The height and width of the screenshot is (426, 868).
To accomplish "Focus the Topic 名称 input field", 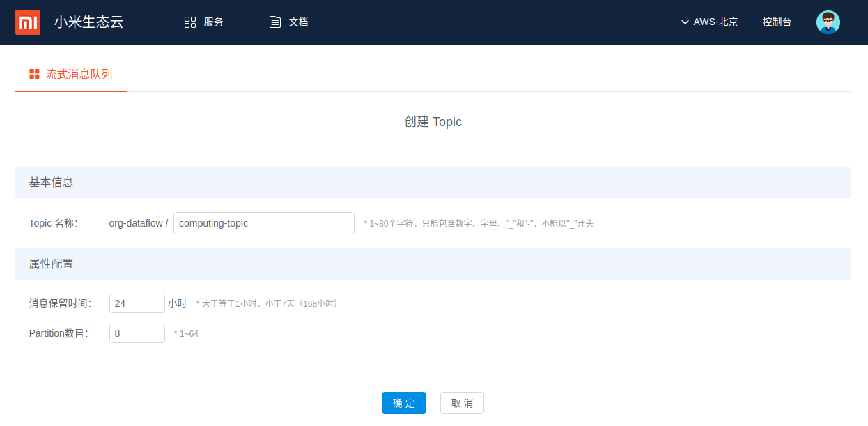I will 263,223.
